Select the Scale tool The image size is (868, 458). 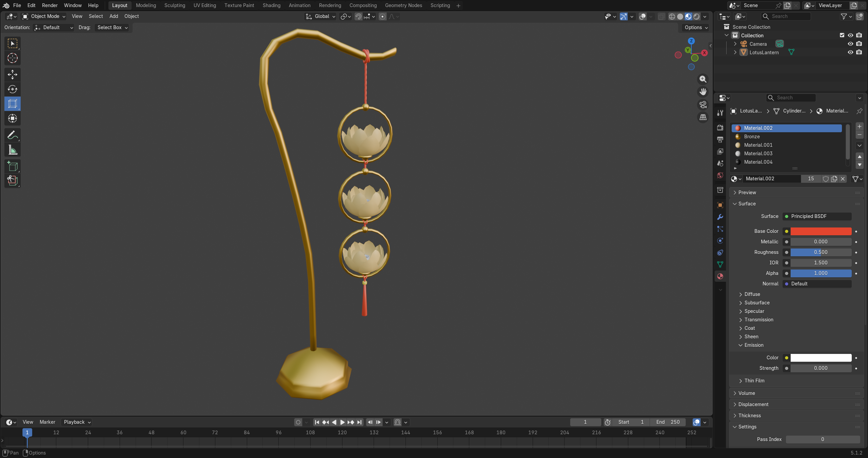click(x=13, y=104)
